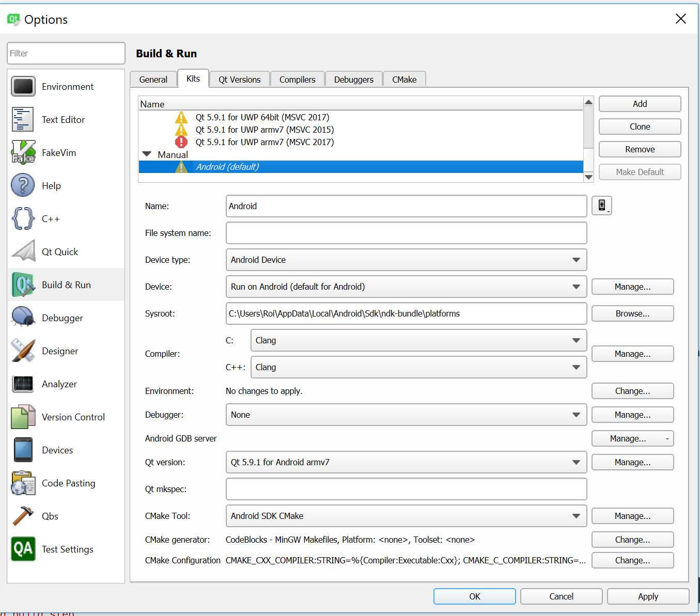This screenshot has height=616, width=700.
Task: Click warning icon of the Android kit
Action: coord(181,167)
